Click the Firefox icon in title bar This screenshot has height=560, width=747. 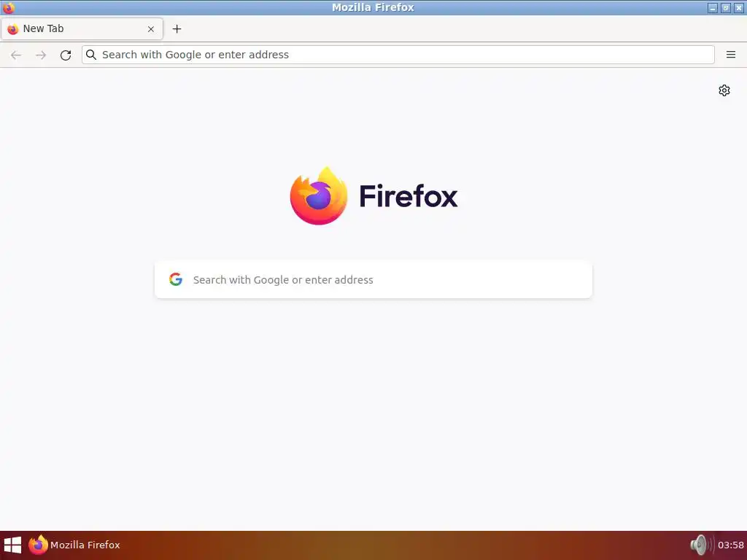coord(9,7)
